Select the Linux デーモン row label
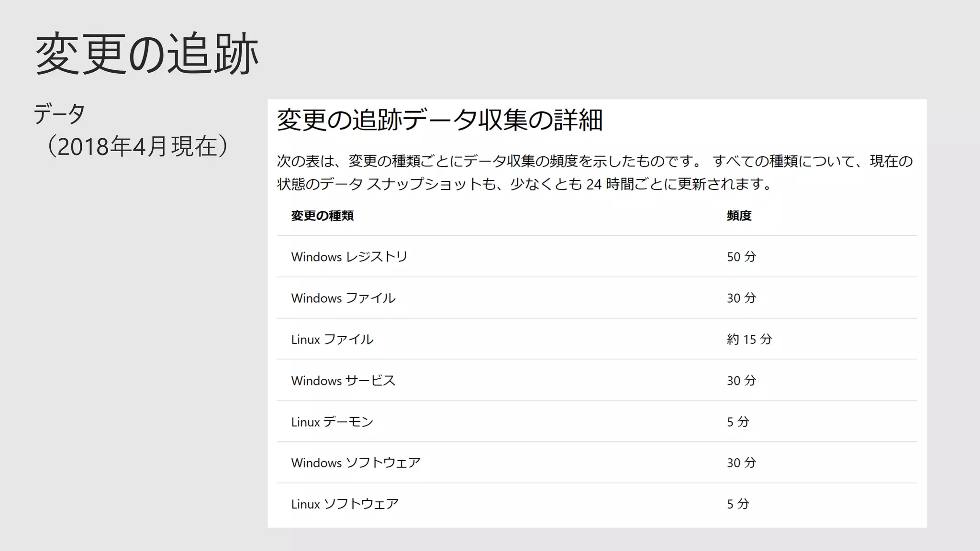The image size is (980, 551). 332,422
